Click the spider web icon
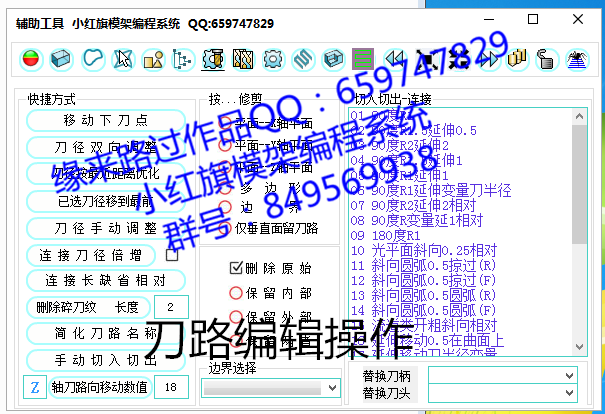Image resolution: width=605 pixels, height=414 pixels. point(578,59)
